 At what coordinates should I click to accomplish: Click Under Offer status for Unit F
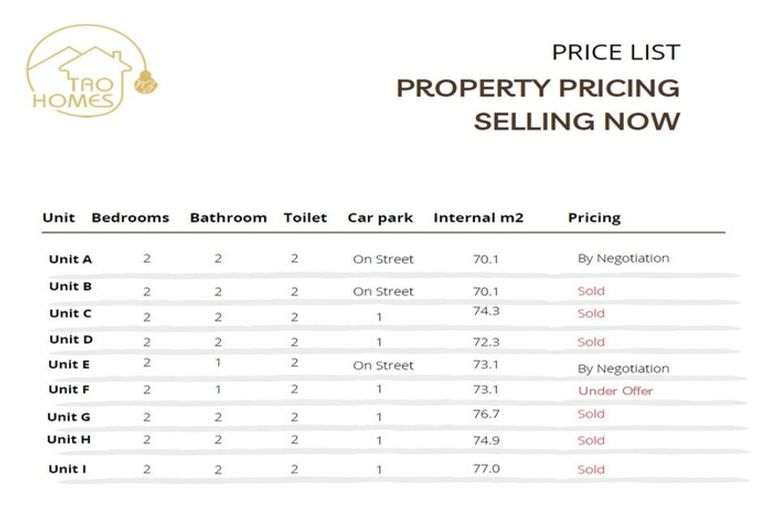point(615,390)
